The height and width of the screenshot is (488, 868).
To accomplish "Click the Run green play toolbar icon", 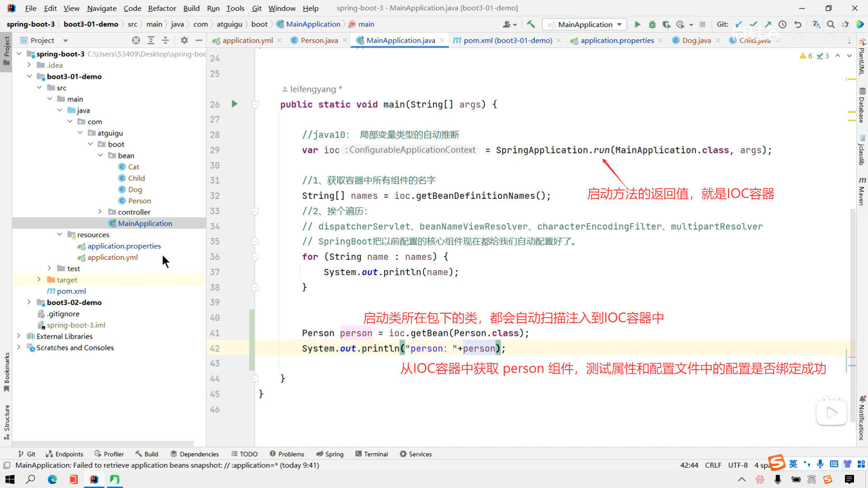I will (x=637, y=24).
